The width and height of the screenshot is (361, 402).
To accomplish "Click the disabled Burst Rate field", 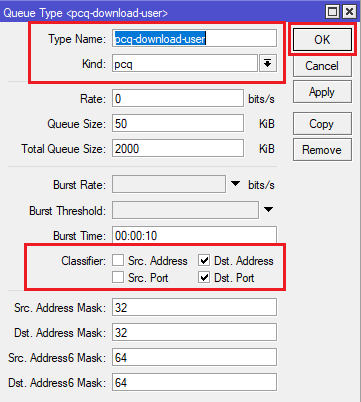I will tap(169, 184).
